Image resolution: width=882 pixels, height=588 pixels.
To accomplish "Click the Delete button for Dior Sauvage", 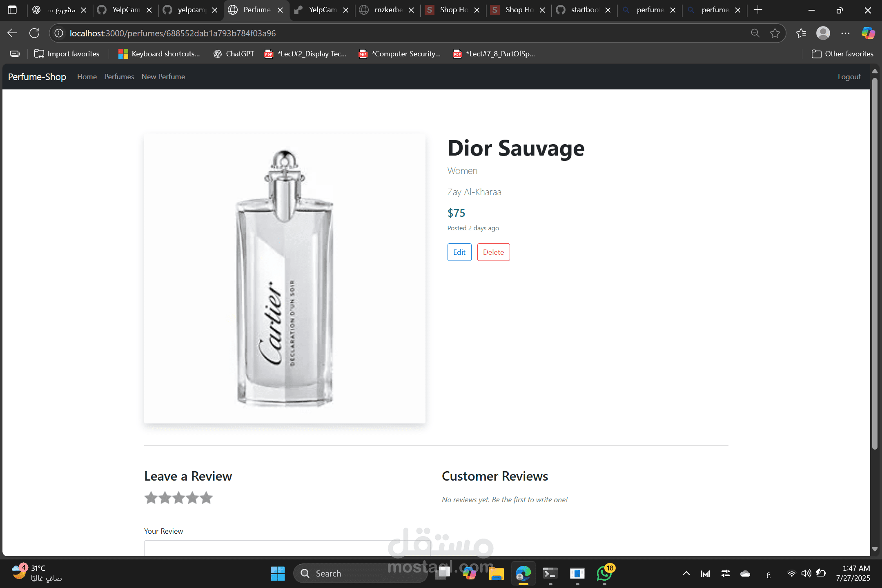I will pyautogui.click(x=493, y=252).
